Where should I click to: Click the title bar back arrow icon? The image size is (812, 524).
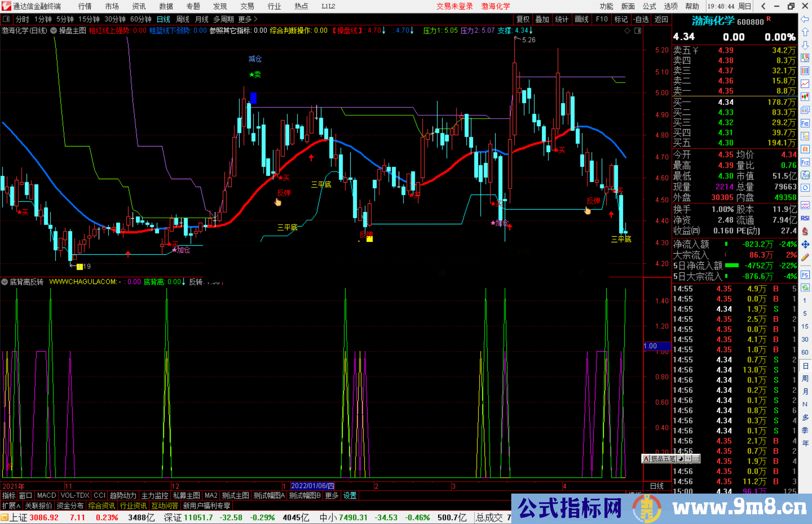pyautogui.click(x=763, y=6)
